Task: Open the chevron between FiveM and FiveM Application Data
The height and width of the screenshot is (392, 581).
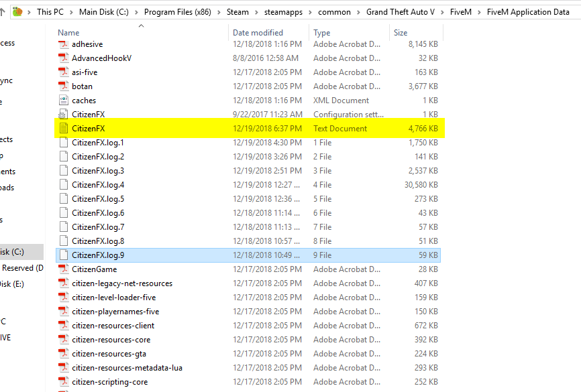Action: (479, 12)
